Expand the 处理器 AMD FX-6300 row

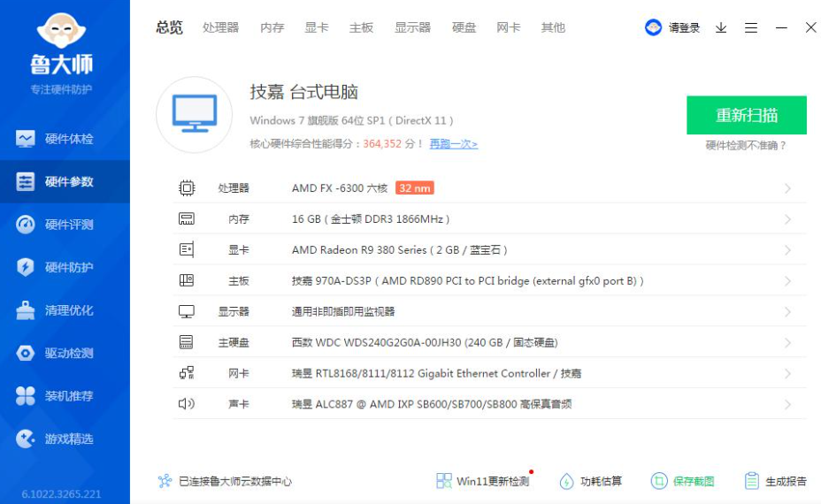point(787,188)
